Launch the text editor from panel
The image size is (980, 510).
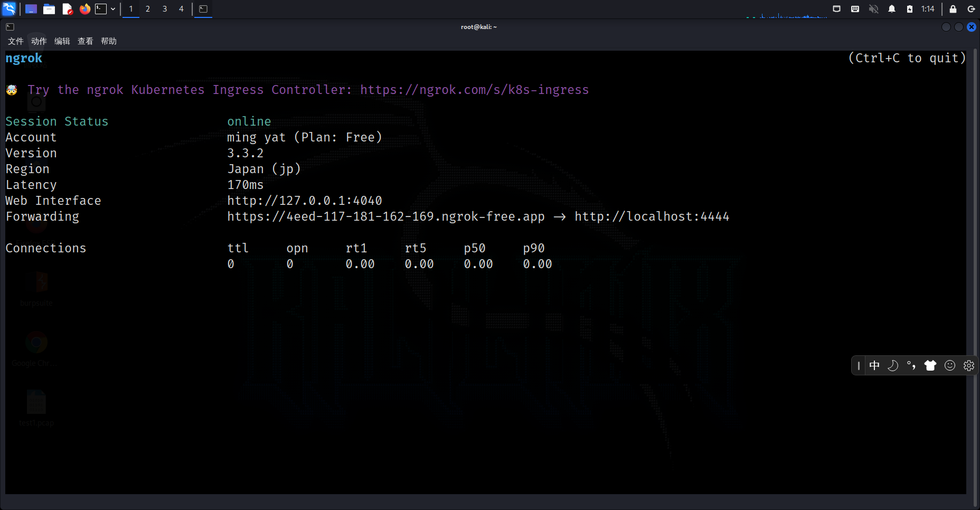click(67, 9)
